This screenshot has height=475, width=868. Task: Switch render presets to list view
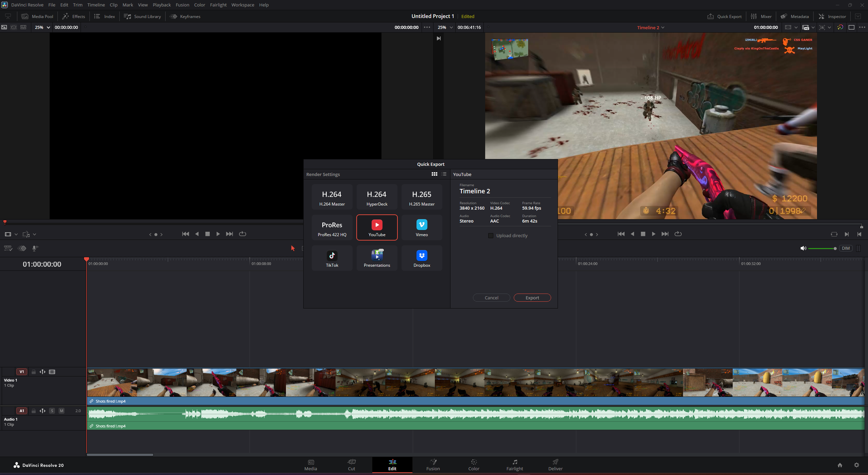pos(444,174)
